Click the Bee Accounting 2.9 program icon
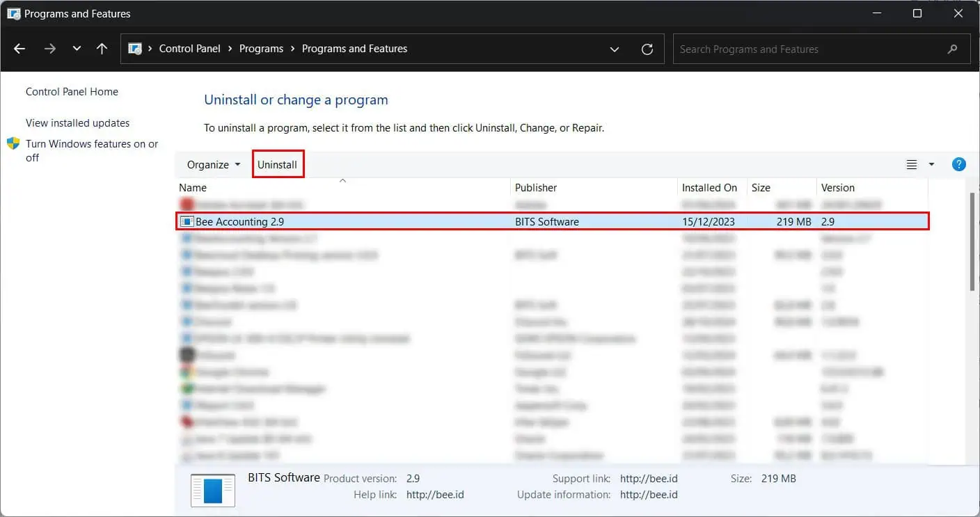This screenshot has height=517, width=980. (187, 221)
